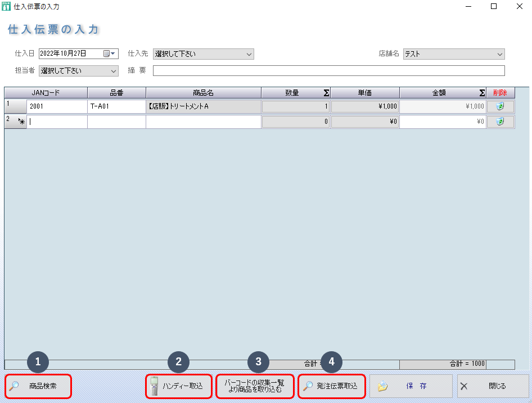Click the 商品検索 magnifier button
This screenshot has width=532, height=403.
pyautogui.click(x=39, y=387)
